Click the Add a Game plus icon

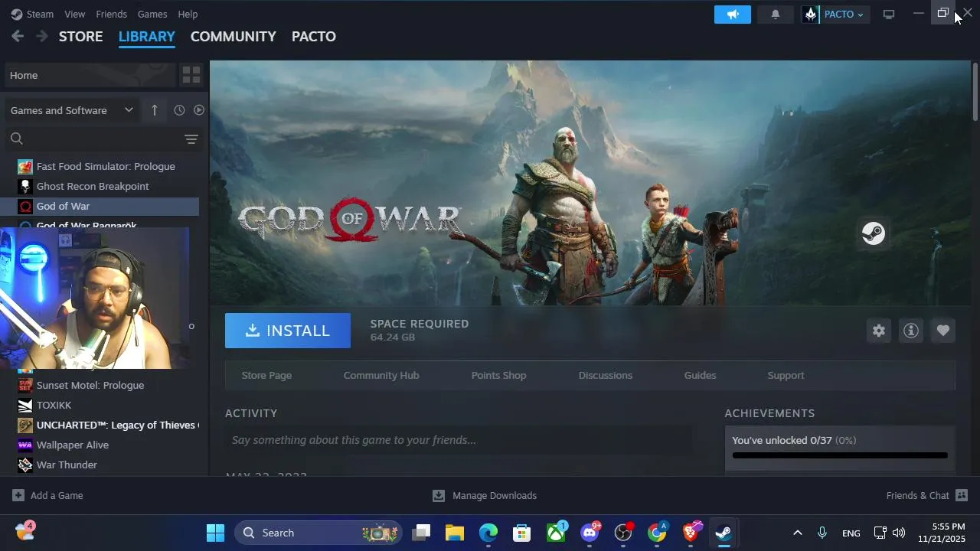18,495
